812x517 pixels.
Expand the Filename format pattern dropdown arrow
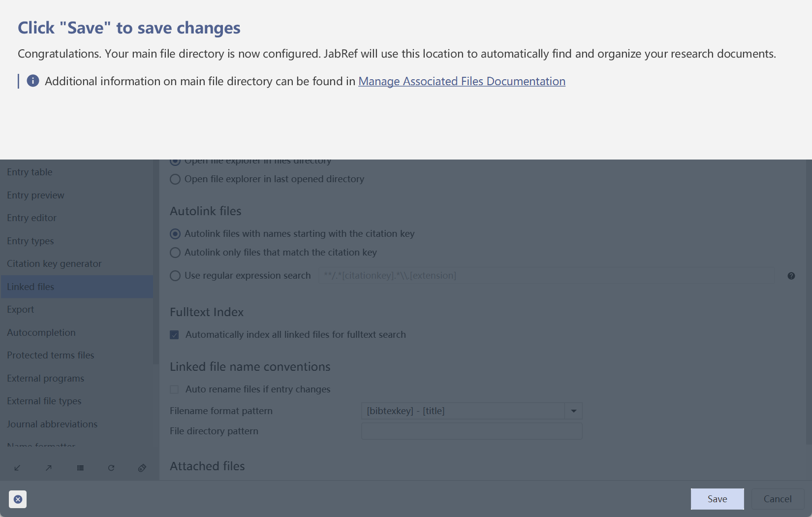[573, 411]
